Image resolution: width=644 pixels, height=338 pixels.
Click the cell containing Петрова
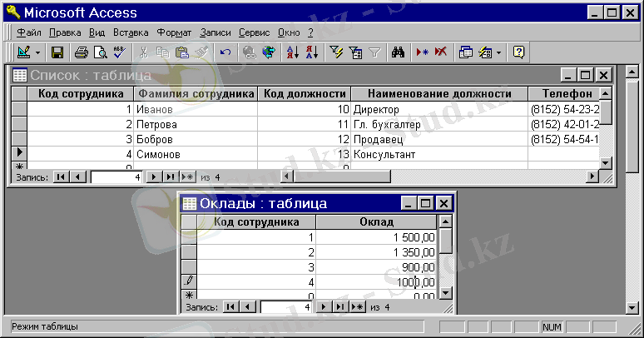tap(196, 124)
